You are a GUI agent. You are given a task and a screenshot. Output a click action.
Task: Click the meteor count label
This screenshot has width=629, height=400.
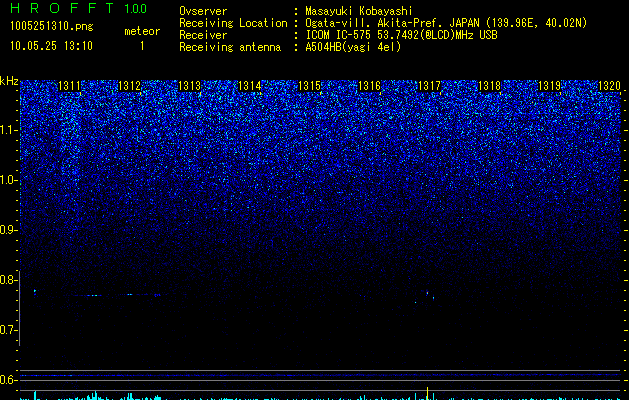[x=142, y=31]
